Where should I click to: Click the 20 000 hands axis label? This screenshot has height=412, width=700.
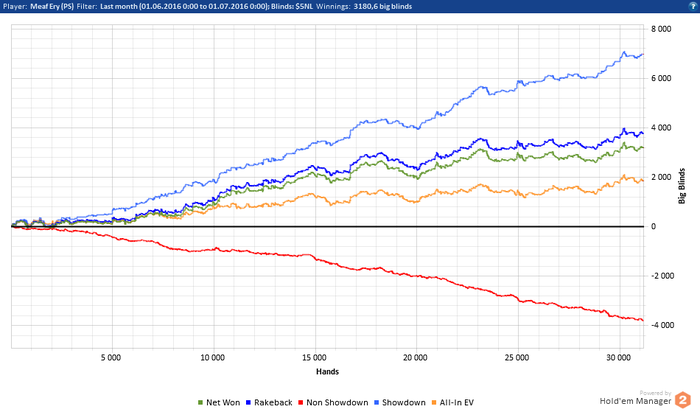(415, 358)
